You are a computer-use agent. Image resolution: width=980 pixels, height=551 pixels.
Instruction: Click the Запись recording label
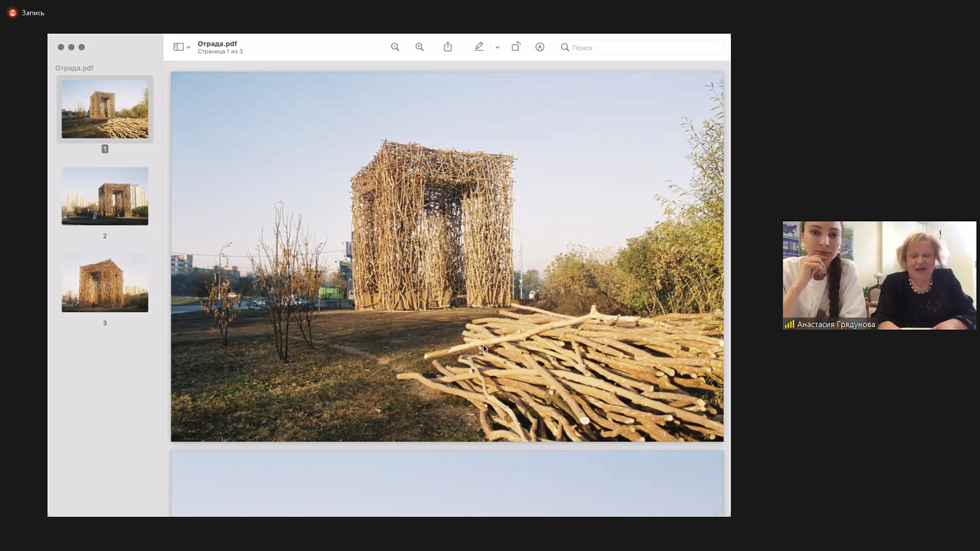[x=33, y=13]
